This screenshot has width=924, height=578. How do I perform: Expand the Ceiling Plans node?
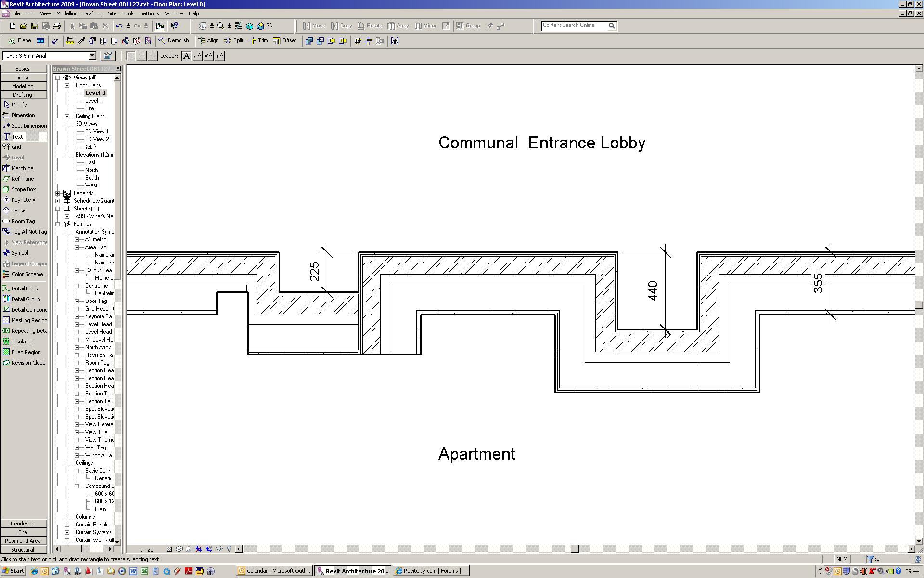(x=67, y=116)
